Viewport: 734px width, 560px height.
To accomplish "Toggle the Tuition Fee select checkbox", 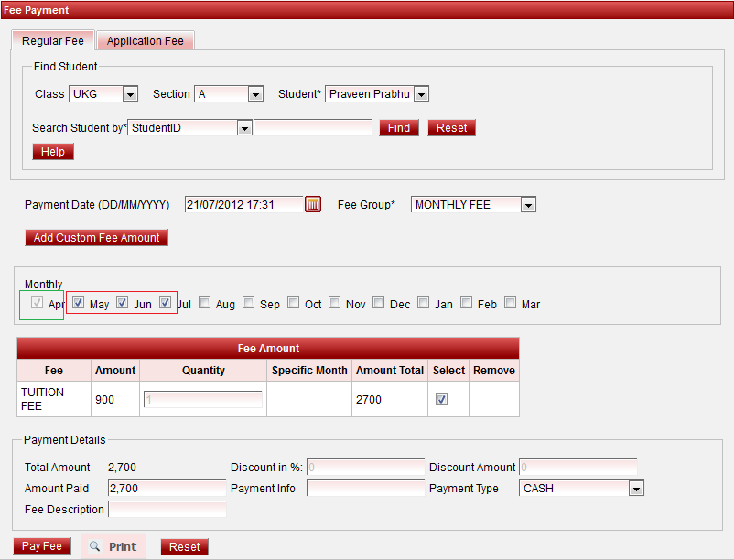I will [x=441, y=399].
